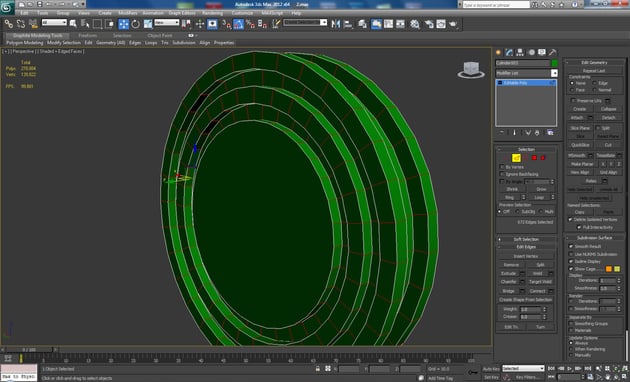Click Configure Modifier Sets icon under stack

point(550,133)
